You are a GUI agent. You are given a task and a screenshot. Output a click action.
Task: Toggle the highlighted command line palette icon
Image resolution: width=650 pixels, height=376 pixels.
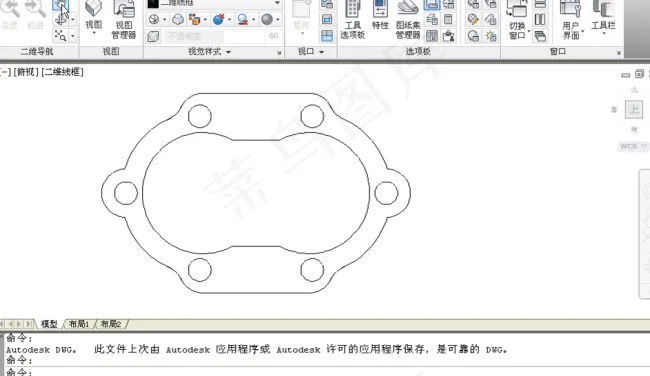[432, 4]
